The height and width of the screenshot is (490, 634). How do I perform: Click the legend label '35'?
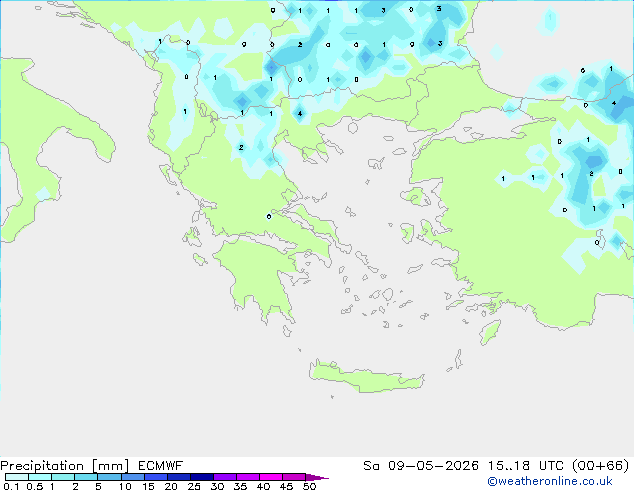pyautogui.click(x=240, y=486)
